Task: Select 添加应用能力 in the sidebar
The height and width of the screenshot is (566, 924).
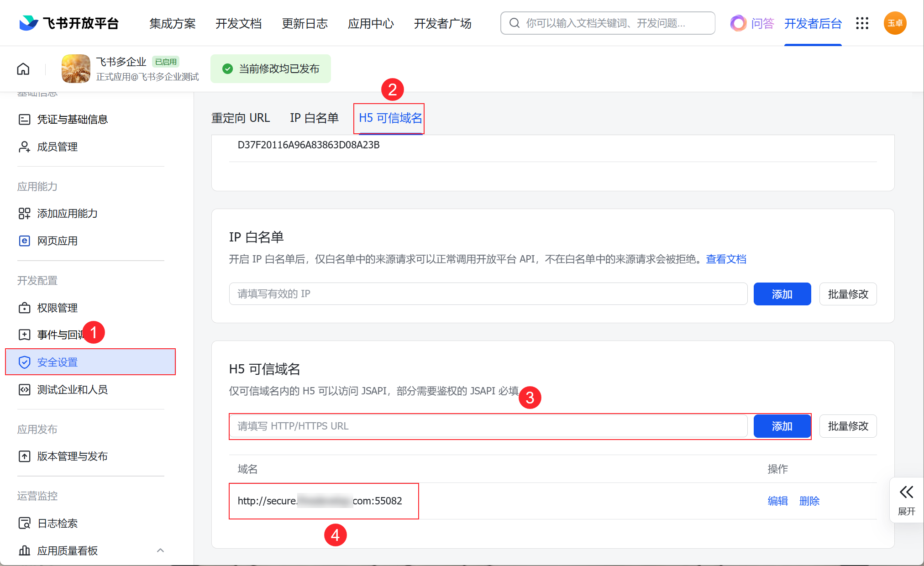Action: 67,214
